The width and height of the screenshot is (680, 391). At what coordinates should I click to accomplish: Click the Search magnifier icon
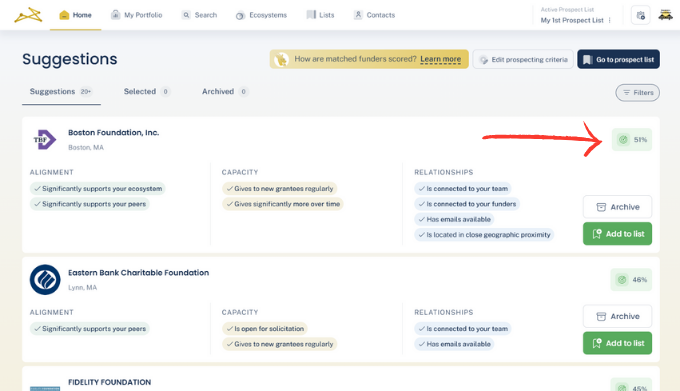[x=186, y=15]
